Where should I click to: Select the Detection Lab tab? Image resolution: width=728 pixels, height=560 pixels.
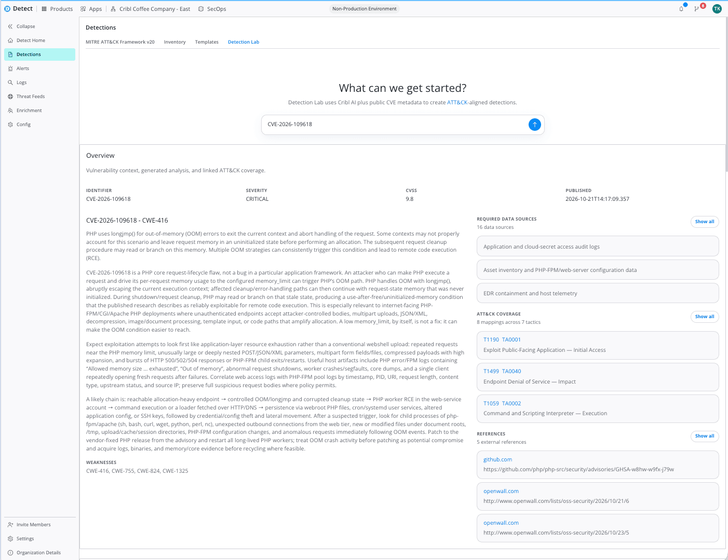[244, 42]
